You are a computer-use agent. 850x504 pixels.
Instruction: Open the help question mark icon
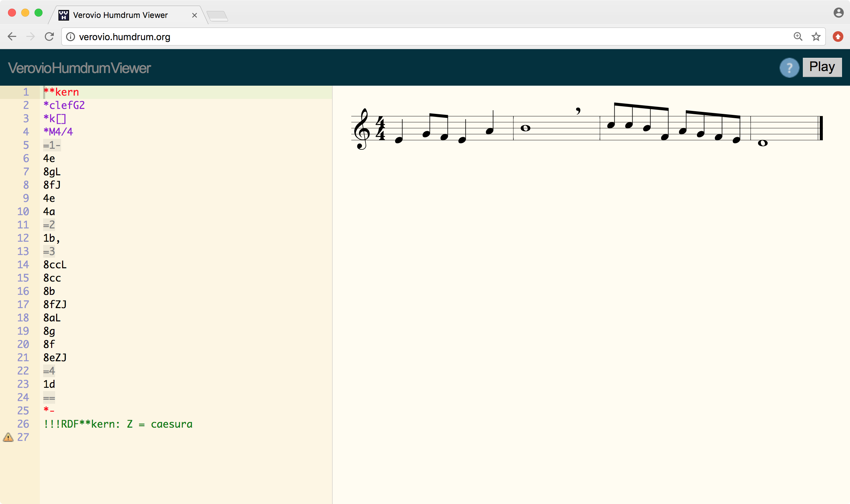pos(789,68)
